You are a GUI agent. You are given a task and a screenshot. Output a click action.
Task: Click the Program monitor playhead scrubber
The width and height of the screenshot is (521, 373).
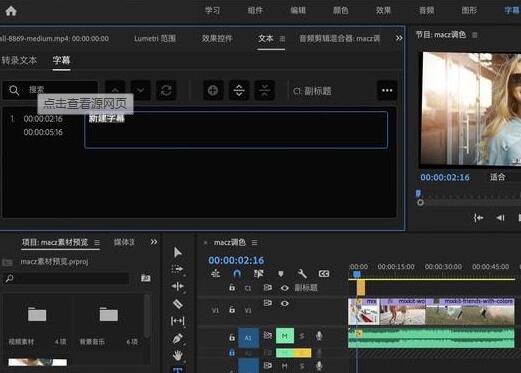[418, 194]
